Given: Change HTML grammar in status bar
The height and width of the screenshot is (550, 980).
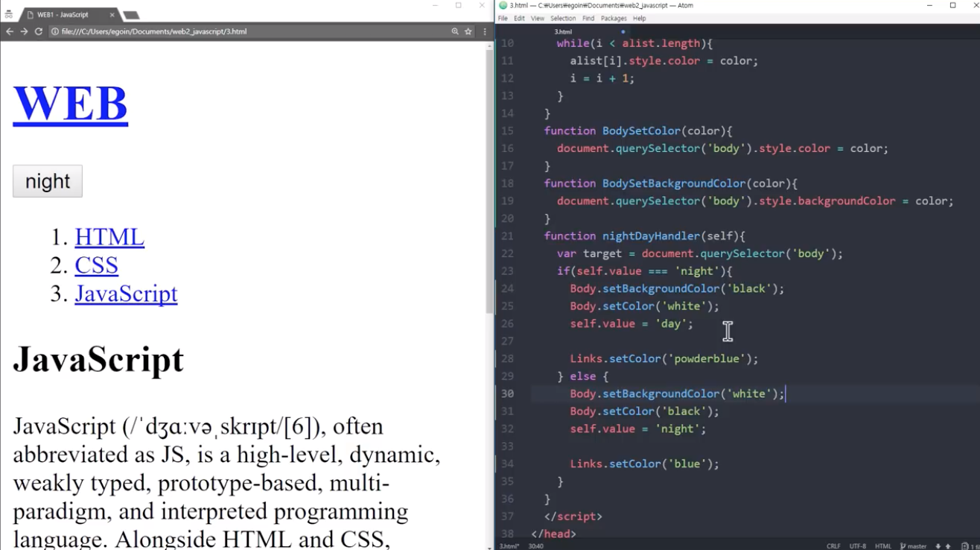Looking at the screenshot, I should click(x=883, y=546).
